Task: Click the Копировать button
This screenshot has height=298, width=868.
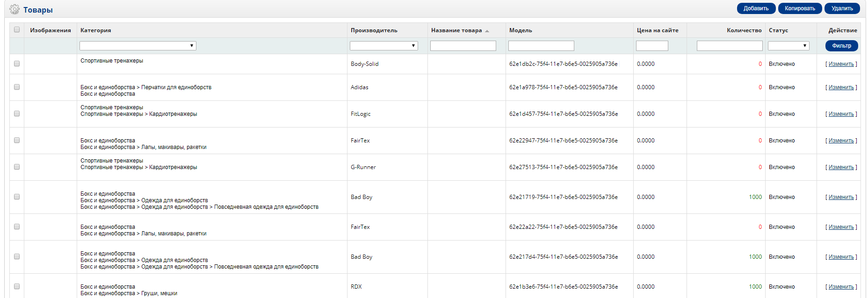Action: tap(800, 8)
